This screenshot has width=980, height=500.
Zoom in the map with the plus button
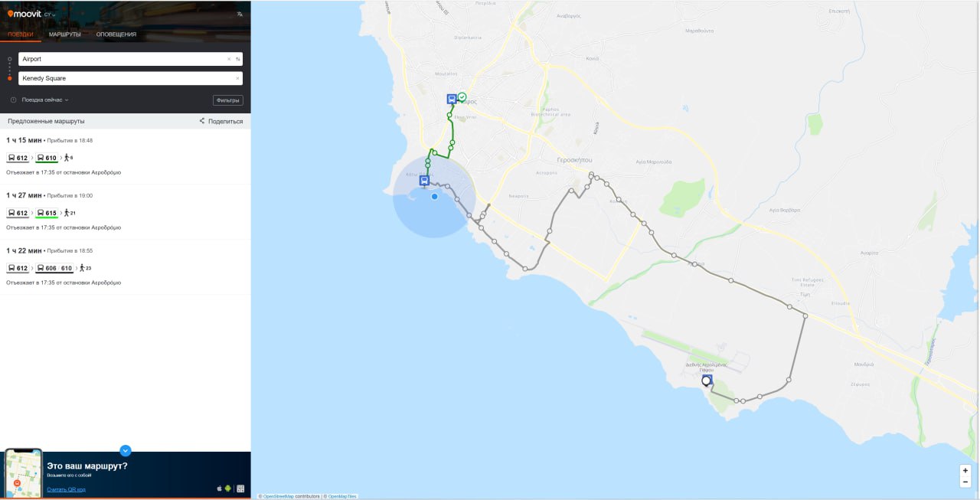pos(965,470)
